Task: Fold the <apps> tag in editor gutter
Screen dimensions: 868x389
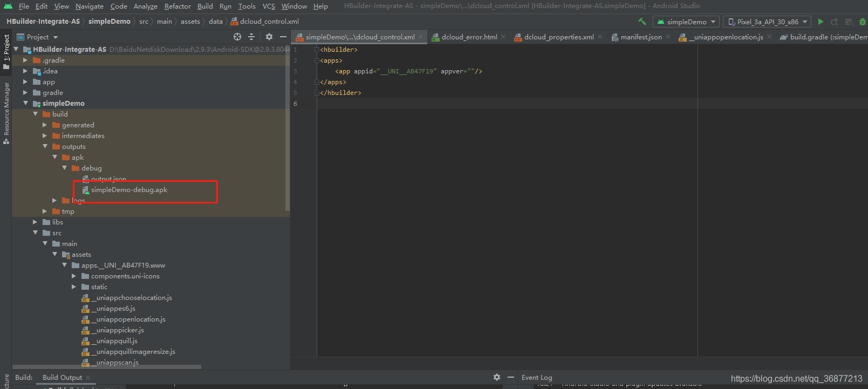Action: click(x=317, y=60)
